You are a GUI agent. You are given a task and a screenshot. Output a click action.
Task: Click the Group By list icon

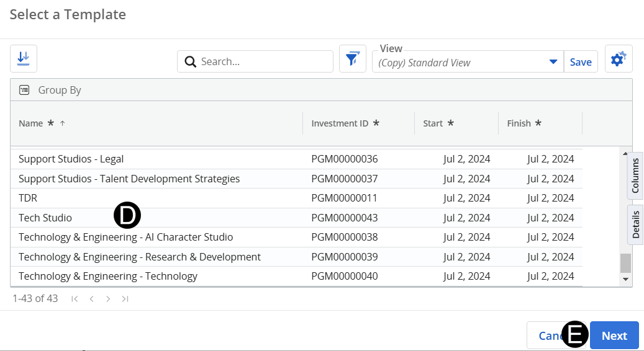pyautogui.click(x=24, y=90)
